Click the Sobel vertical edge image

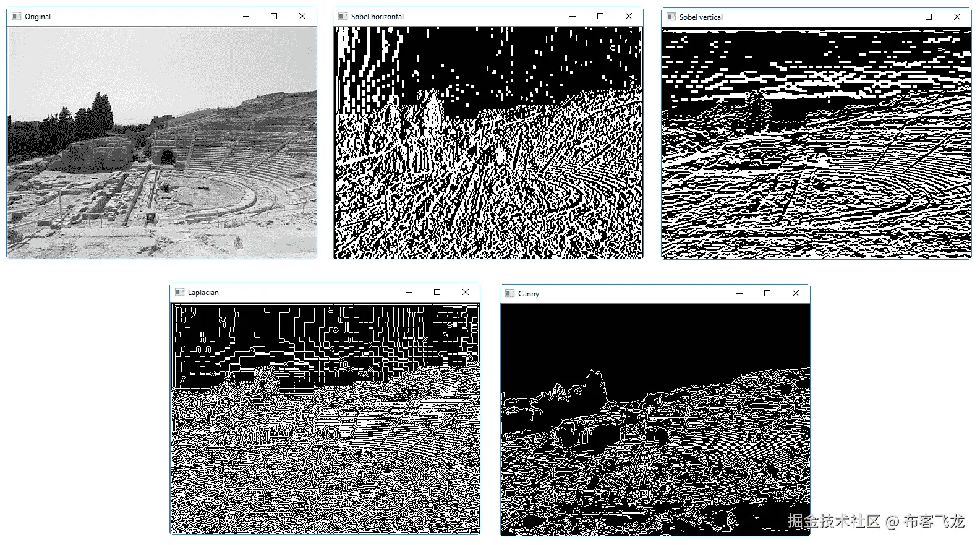817,143
